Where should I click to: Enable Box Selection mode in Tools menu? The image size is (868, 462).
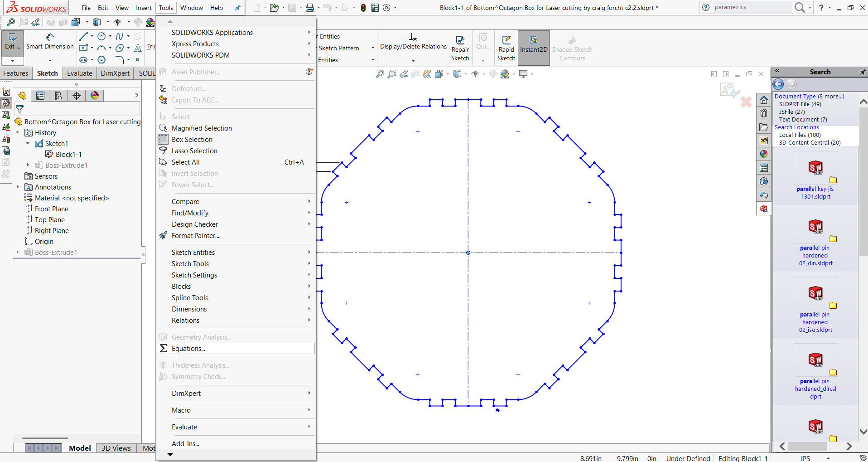(192, 140)
